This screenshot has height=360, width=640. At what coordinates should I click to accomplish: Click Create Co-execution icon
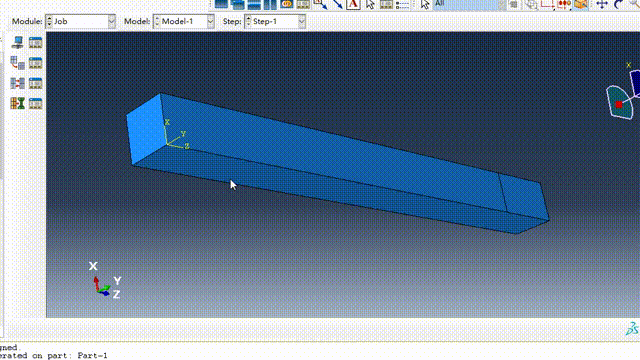[x=18, y=83]
